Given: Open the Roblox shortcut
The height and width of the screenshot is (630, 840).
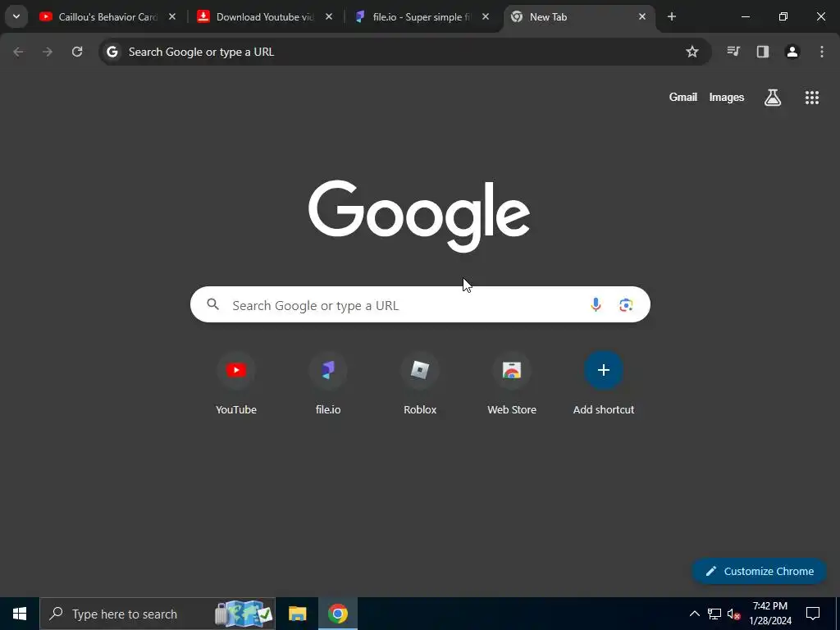Looking at the screenshot, I should [x=420, y=384].
